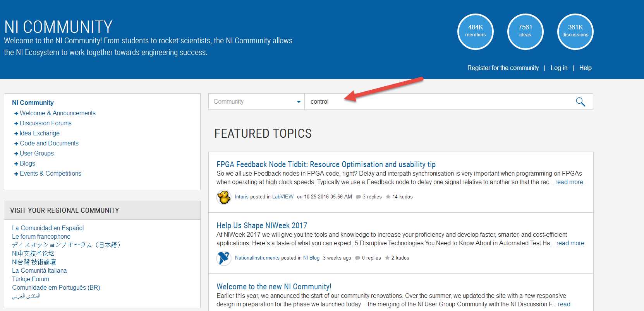
Task: Open the Help link
Action: pyautogui.click(x=586, y=68)
